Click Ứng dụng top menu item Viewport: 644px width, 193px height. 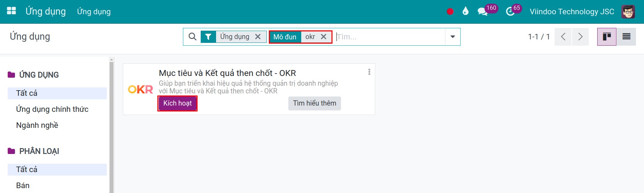pos(94,11)
